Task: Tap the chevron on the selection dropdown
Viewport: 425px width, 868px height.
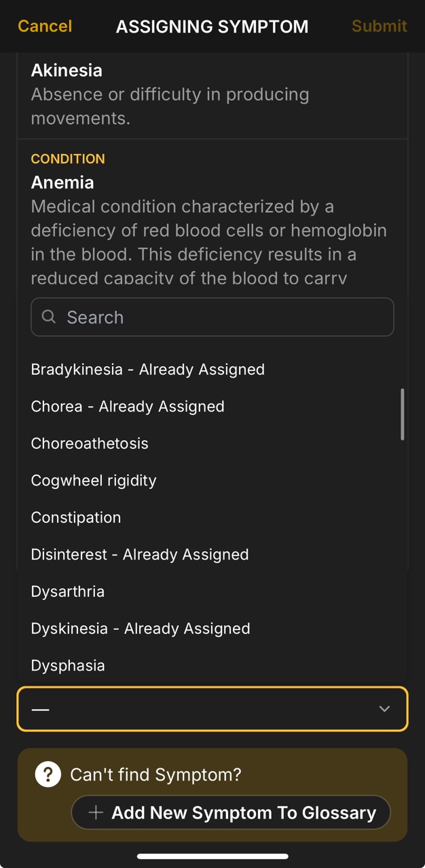Action: pos(384,709)
